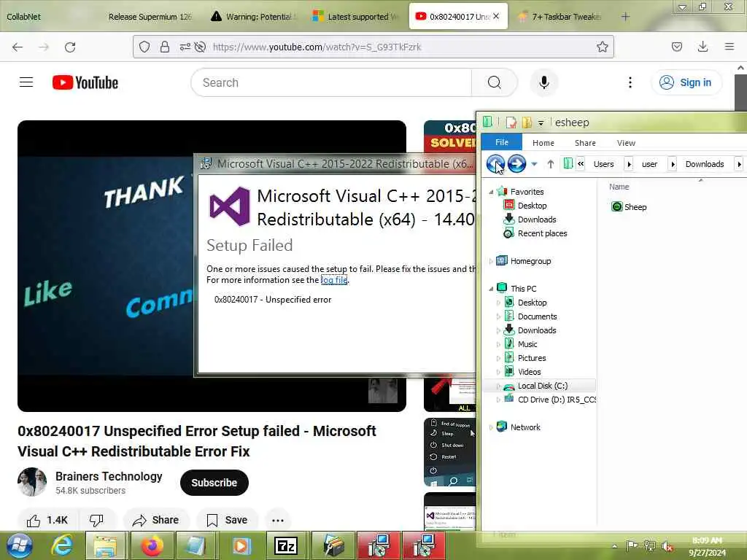
Task: Open Firefox from the taskbar
Action: click(x=152, y=545)
